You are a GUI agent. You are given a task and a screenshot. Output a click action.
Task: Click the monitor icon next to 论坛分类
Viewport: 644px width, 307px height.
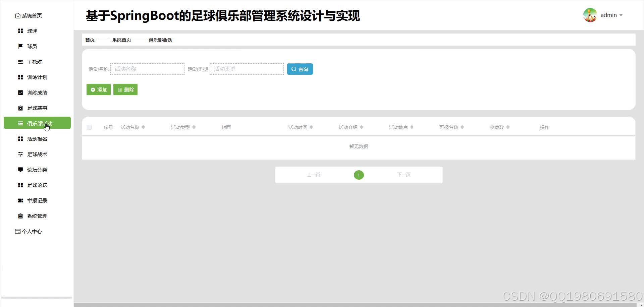(x=20, y=170)
